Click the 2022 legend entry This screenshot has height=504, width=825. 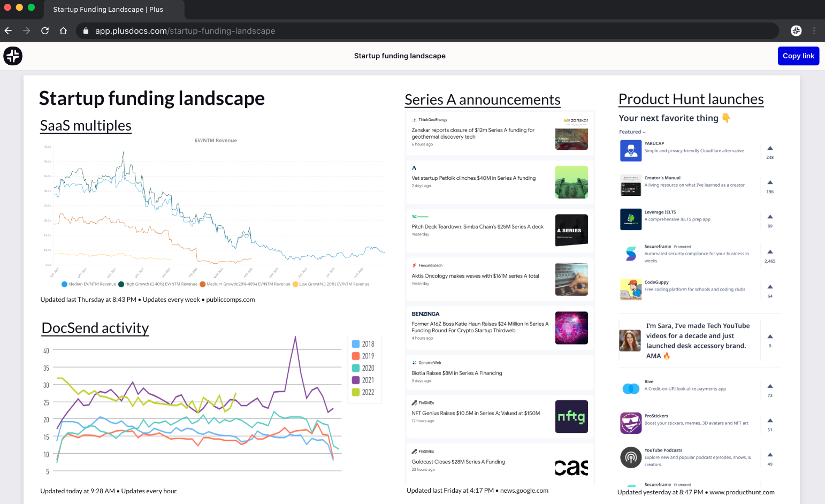point(363,392)
